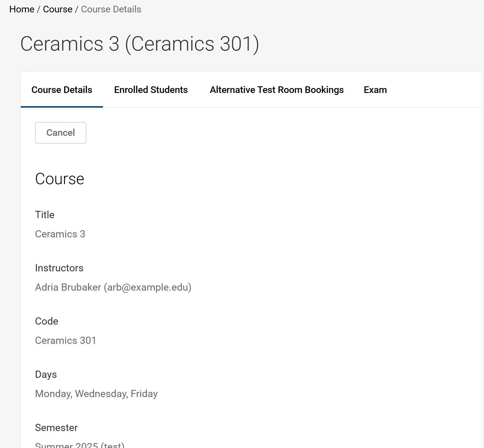
Task: Click the Course section heading
Action: [x=60, y=179]
